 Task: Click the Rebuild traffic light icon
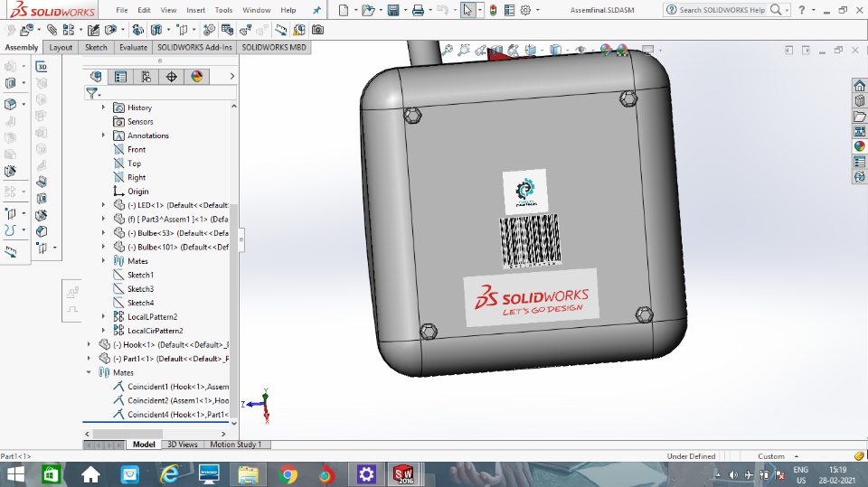pos(493,10)
